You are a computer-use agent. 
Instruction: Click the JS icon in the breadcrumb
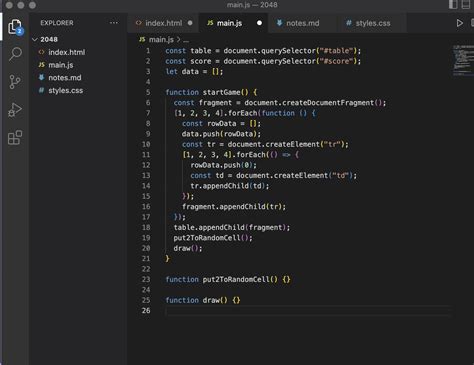(x=142, y=39)
